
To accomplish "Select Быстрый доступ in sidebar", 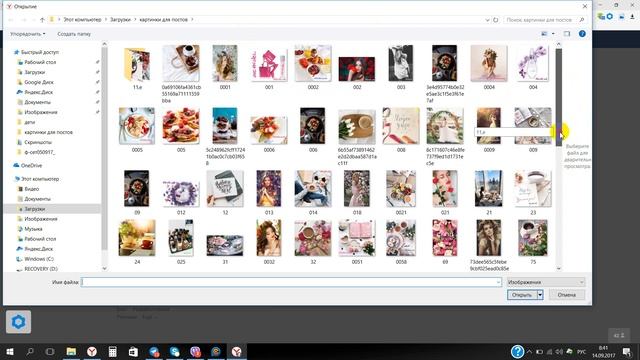I will point(39,52).
